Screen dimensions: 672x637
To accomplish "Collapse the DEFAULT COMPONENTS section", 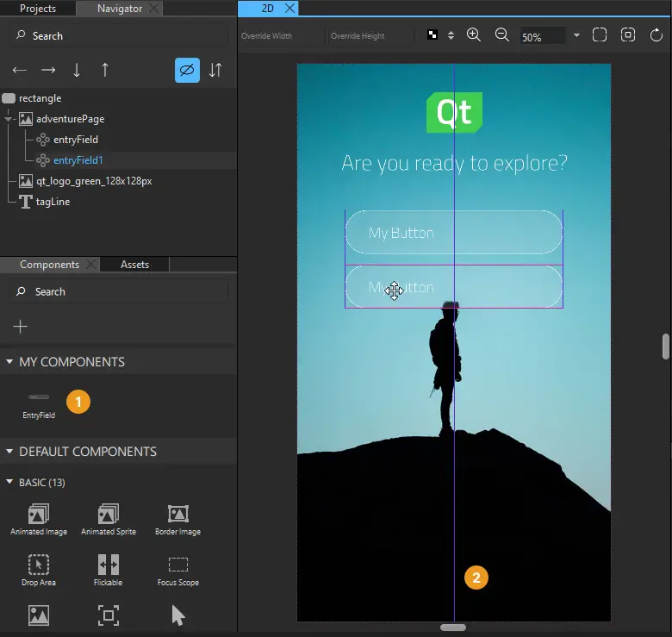I will point(9,452).
